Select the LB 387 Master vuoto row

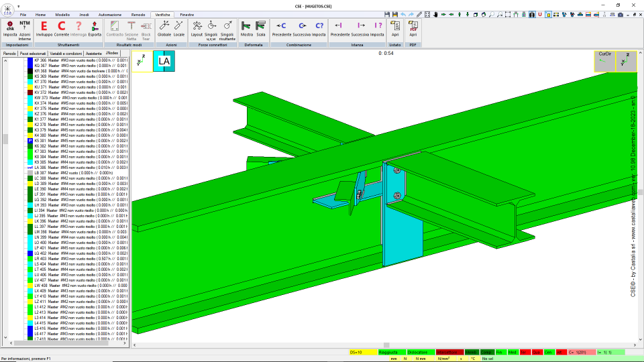point(74,173)
